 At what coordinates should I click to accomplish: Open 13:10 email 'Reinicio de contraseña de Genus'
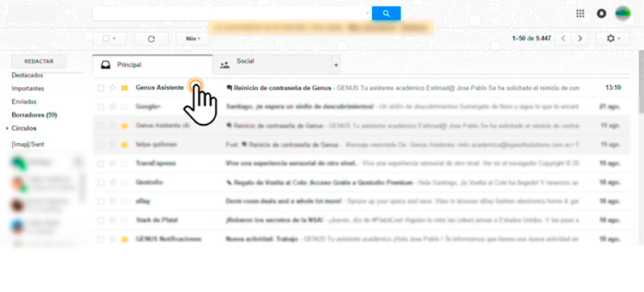(x=361, y=88)
